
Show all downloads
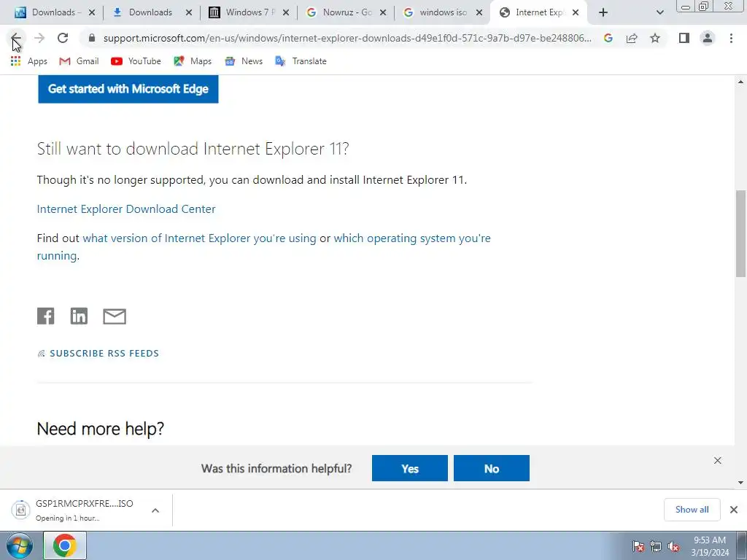tap(692, 510)
